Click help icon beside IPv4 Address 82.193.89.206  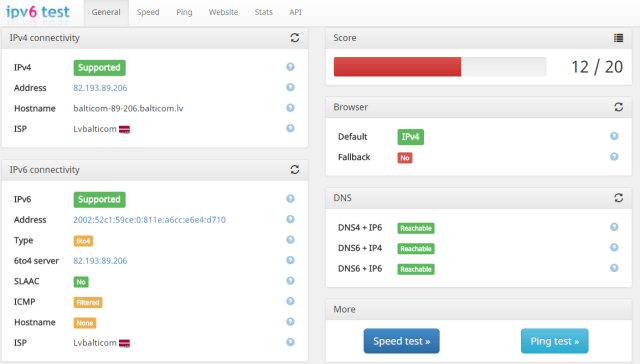pyautogui.click(x=290, y=87)
